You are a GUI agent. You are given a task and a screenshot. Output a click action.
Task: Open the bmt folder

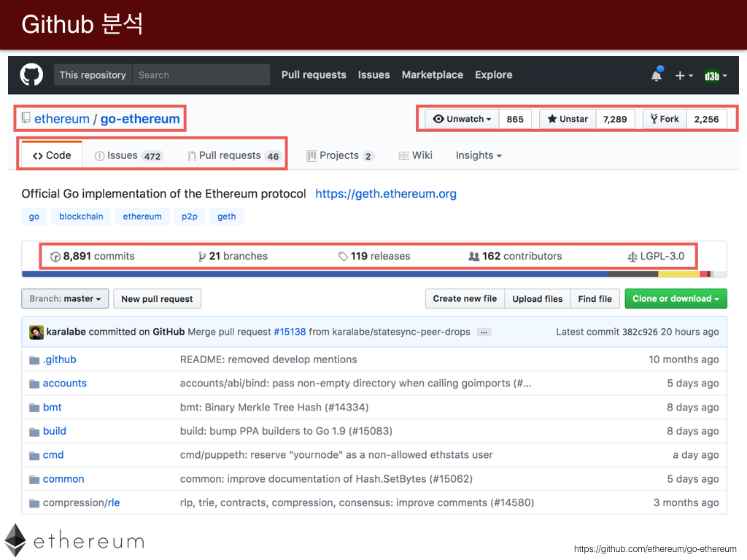coord(53,407)
